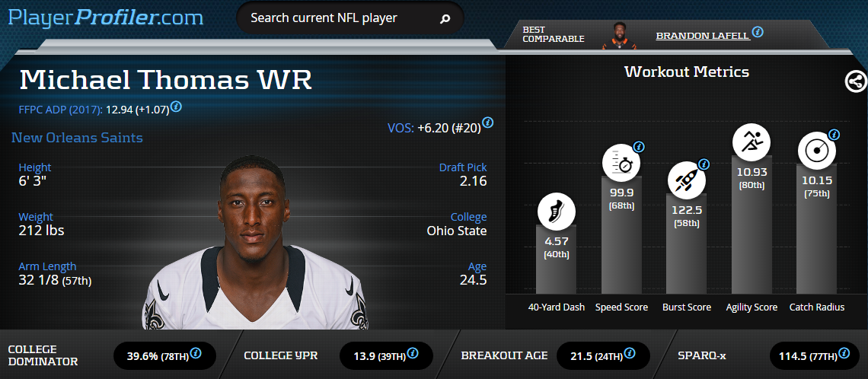868x379 pixels.
Task: Click the Catch Radius target icon
Action: click(x=816, y=151)
